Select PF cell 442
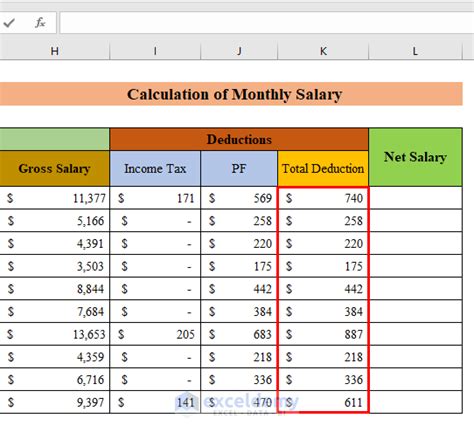 pos(239,289)
